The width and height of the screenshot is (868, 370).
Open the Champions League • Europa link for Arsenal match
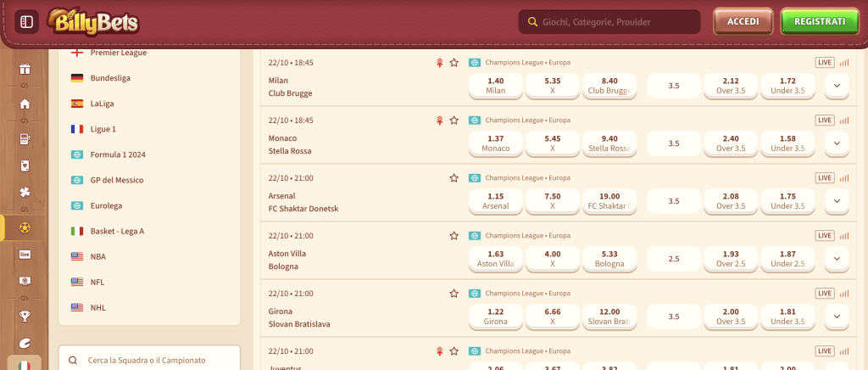(527, 178)
